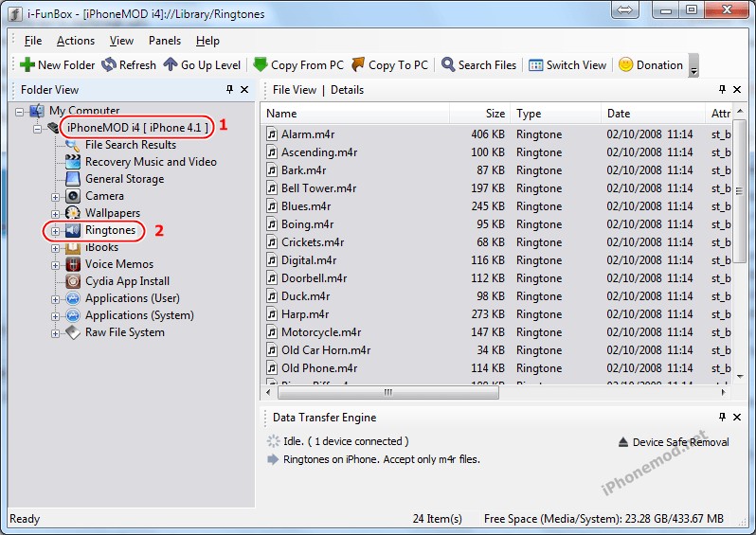Click Device Safe Removal button
The height and width of the screenshot is (535, 756).
[x=673, y=442]
